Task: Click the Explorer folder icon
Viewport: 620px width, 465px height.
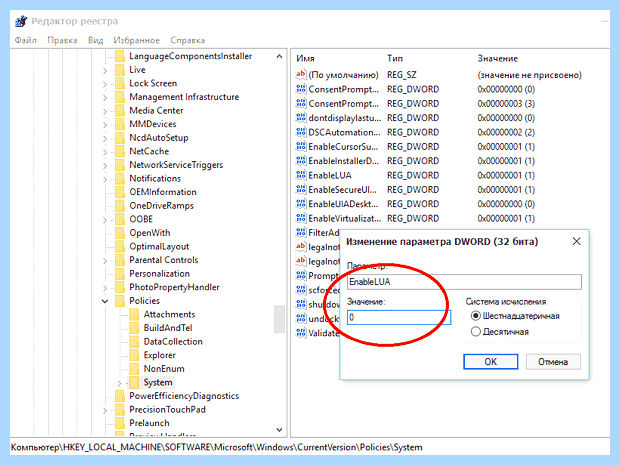Action: point(134,355)
